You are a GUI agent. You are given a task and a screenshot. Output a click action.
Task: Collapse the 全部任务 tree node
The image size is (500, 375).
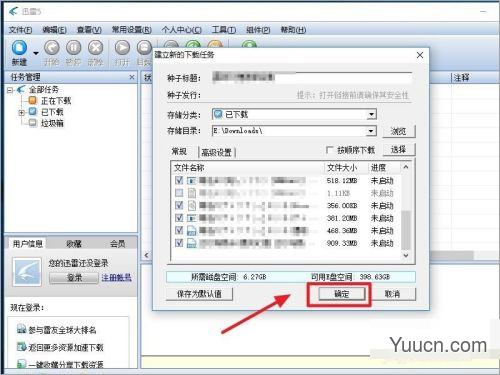[x=10, y=90]
